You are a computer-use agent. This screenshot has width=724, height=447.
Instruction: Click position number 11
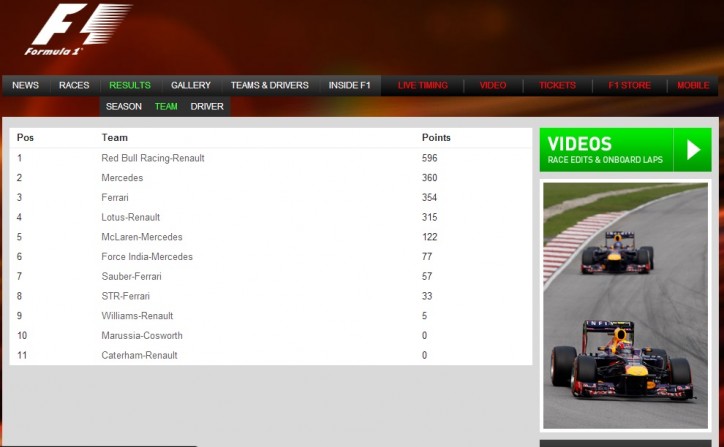coord(22,356)
